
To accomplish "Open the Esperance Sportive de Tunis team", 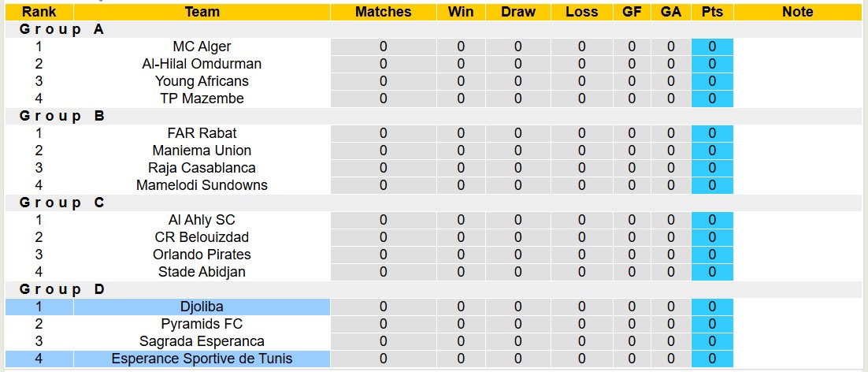I will 202,359.
